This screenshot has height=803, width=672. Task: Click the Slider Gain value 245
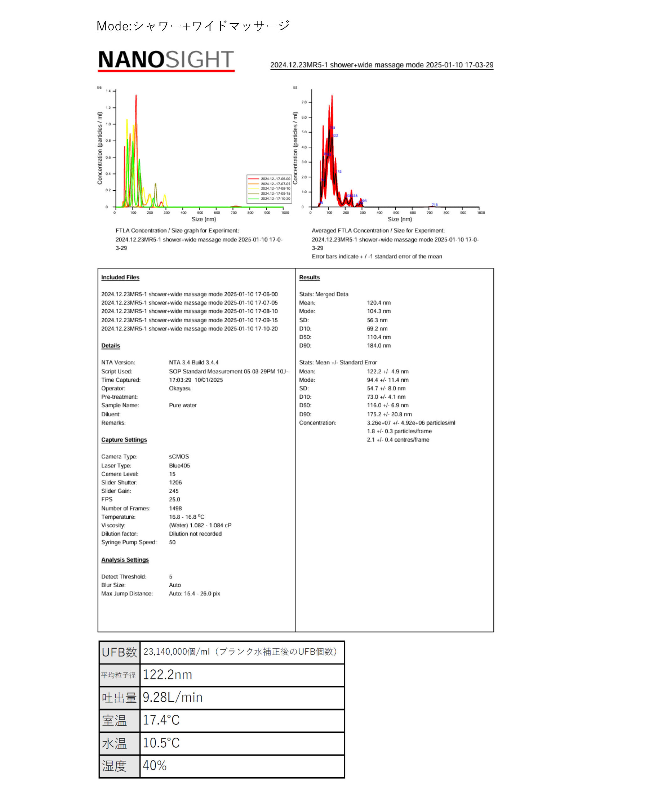tap(173, 491)
